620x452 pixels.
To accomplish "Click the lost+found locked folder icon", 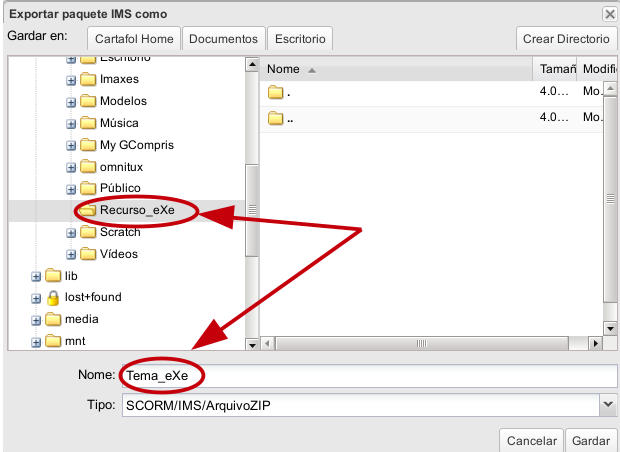I will point(54,298).
